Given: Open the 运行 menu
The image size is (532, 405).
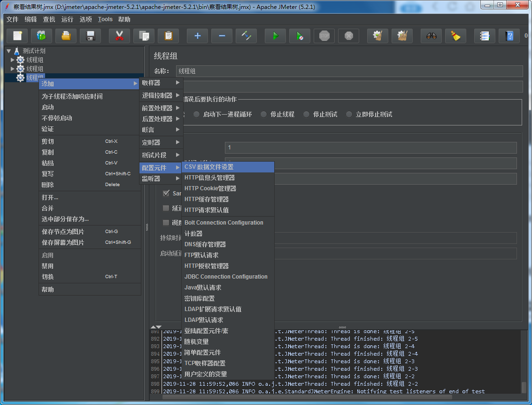Looking at the screenshot, I should point(67,19).
